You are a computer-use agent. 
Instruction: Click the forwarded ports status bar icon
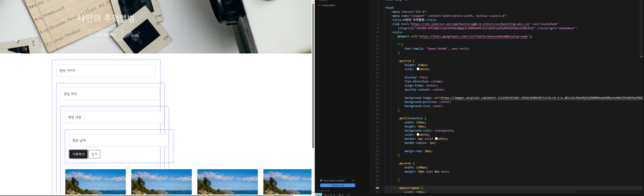(341, 195)
